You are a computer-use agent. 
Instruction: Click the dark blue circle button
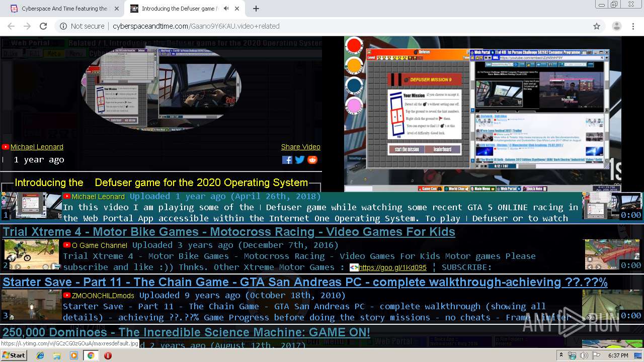[354, 85]
